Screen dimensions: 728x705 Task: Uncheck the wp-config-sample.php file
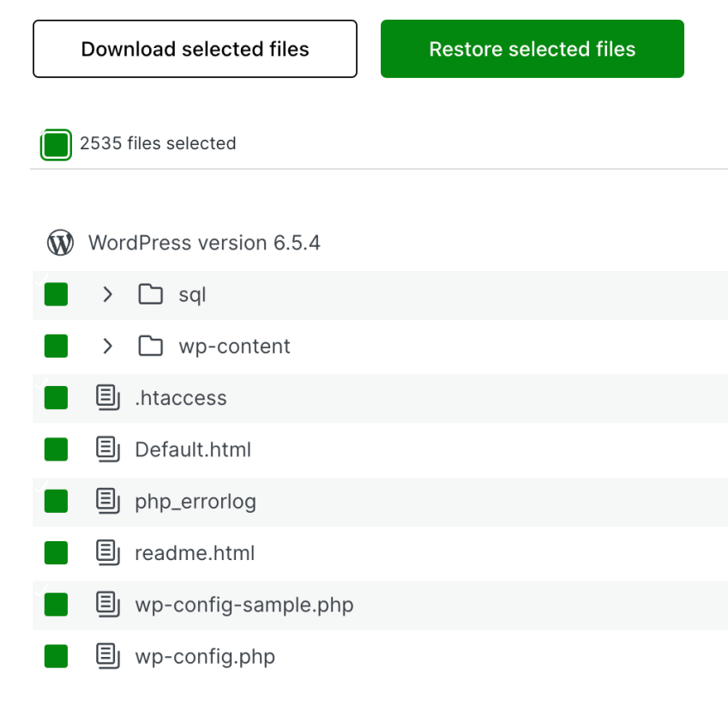(x=55, y=605)
